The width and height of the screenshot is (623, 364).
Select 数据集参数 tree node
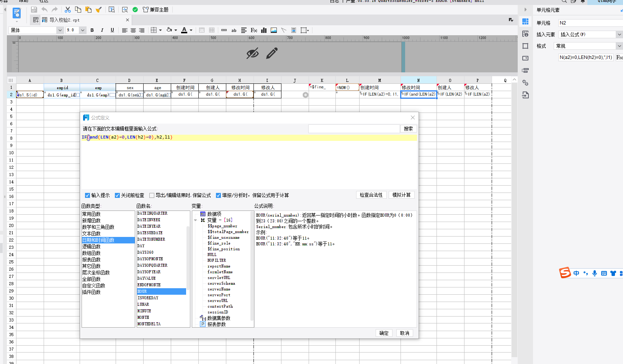(x=219, y=318)
